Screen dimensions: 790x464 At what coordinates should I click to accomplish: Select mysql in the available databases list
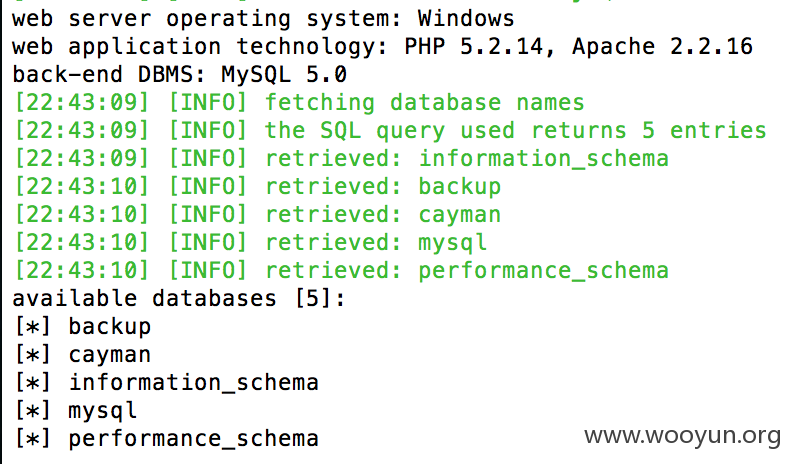pos(103,411)
